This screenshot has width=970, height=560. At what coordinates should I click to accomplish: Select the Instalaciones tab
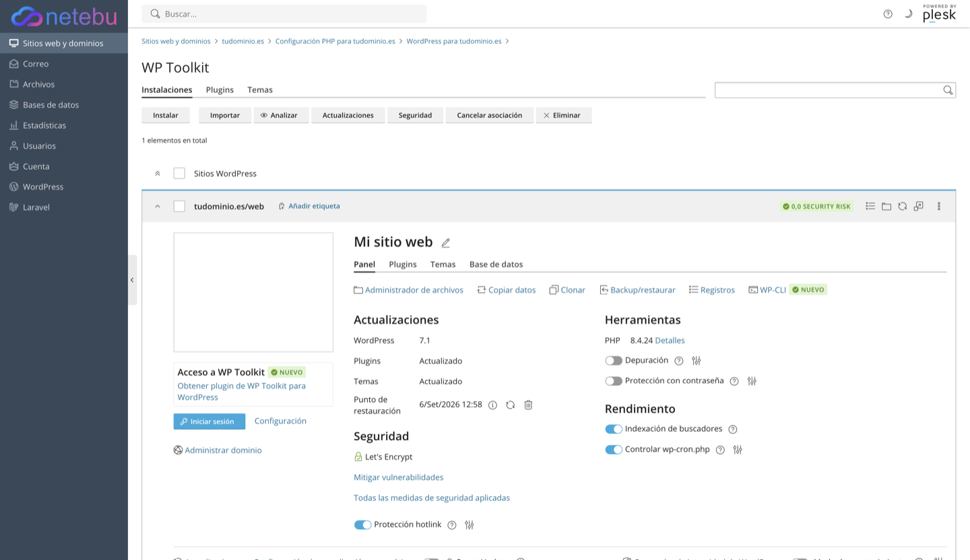[x=167, y=90]
